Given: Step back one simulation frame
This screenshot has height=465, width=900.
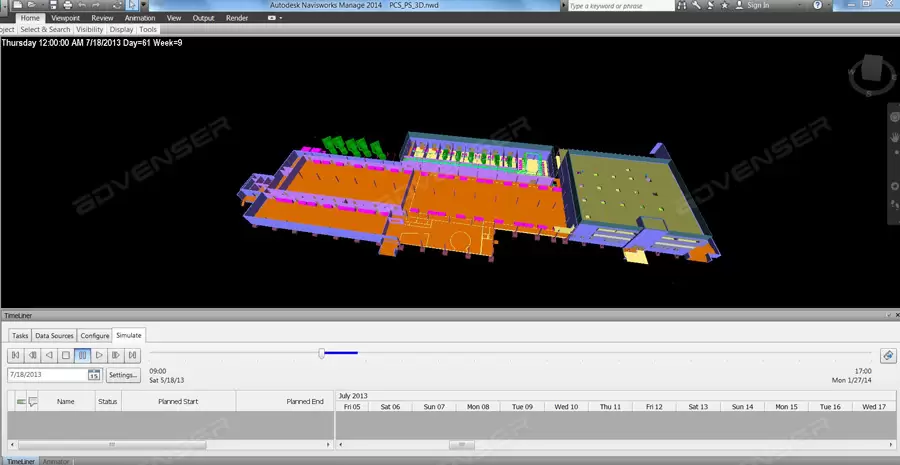Looking at the screenshot, I should pyautogui.click(x=33, y=355).
